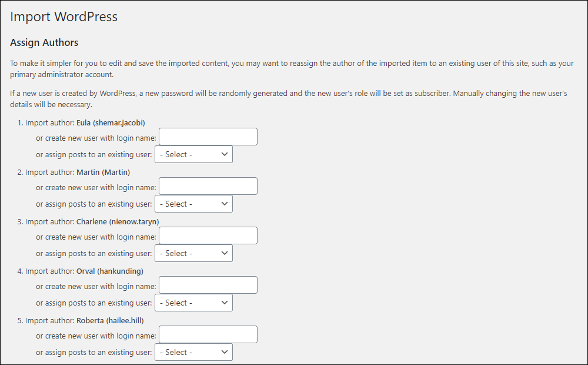Click the 'Assign Authors' heading
588x365 pixels.
point(44,42)
